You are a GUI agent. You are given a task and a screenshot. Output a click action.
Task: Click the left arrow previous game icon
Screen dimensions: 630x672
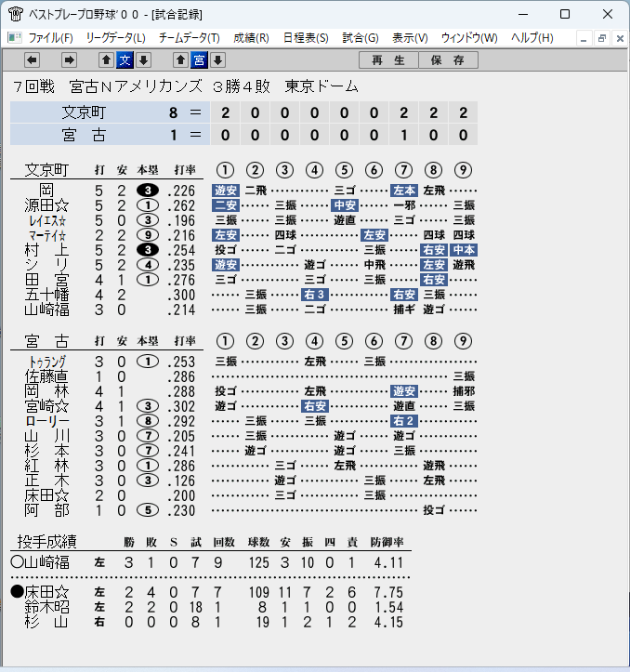[x=33, y=60]
